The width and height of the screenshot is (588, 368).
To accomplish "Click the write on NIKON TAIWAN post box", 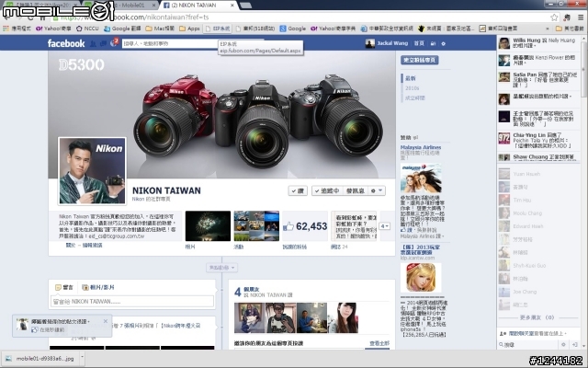I will (132, 301).
